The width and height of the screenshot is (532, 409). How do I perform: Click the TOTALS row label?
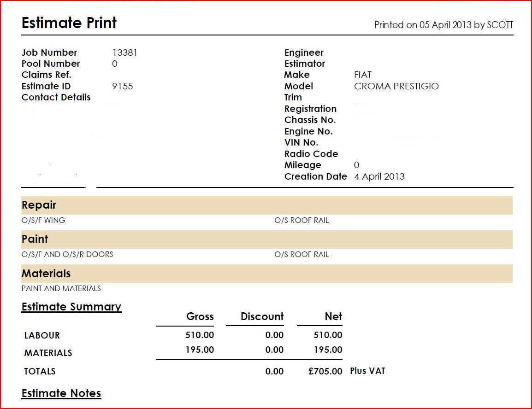[40, 371]
